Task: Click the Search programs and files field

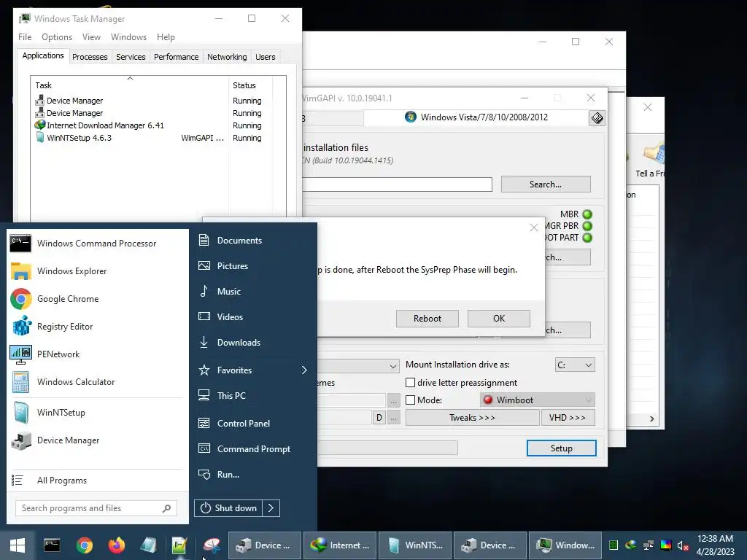Action: [x=96, y=508]
